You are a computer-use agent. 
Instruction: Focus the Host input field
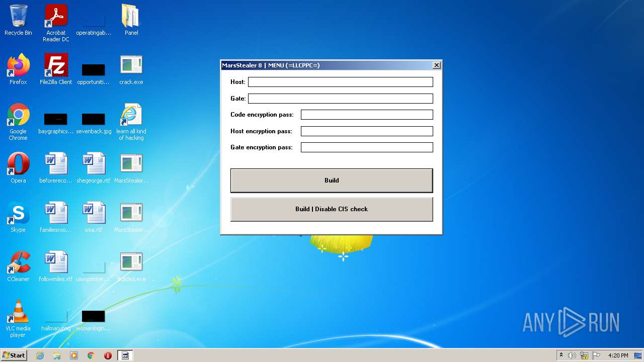pos(341,82)
